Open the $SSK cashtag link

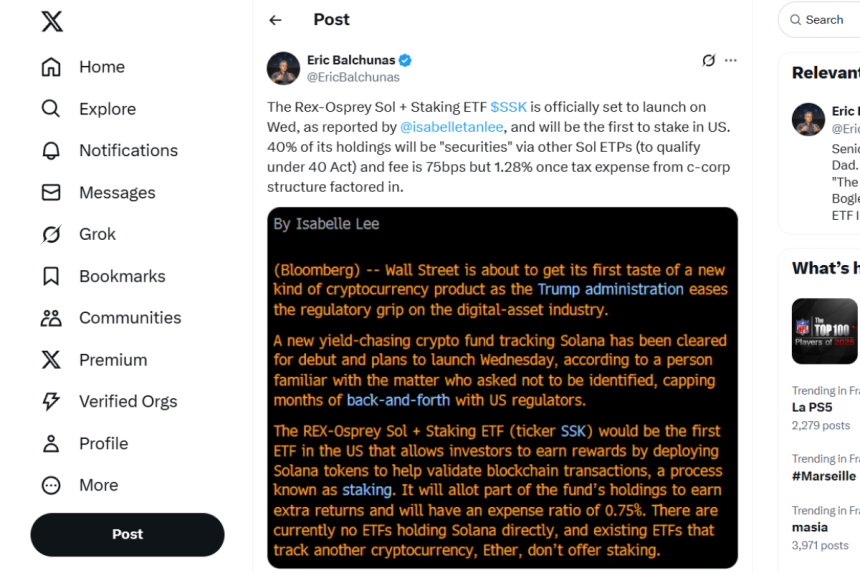[x=508, y=107]
